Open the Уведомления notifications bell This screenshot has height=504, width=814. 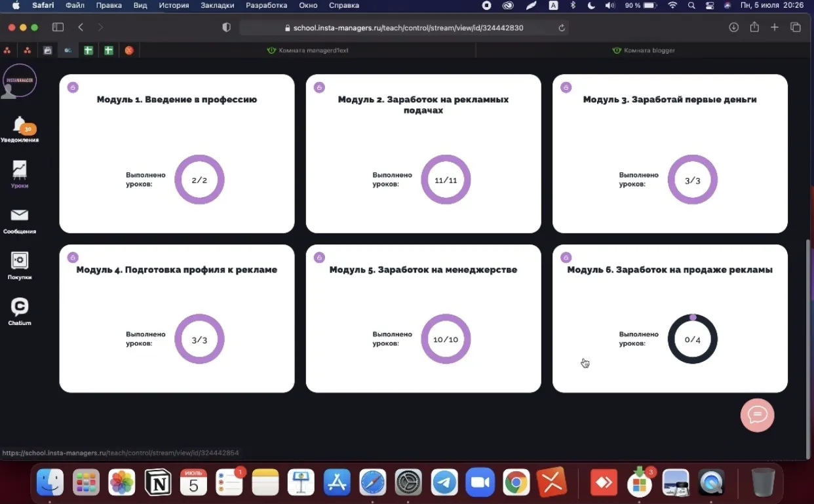20,125
